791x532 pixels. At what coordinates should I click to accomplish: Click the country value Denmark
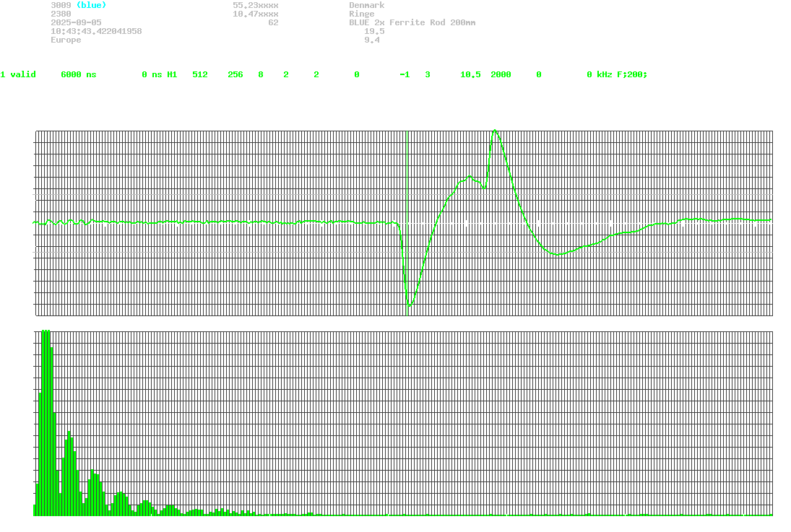point(366,5)
